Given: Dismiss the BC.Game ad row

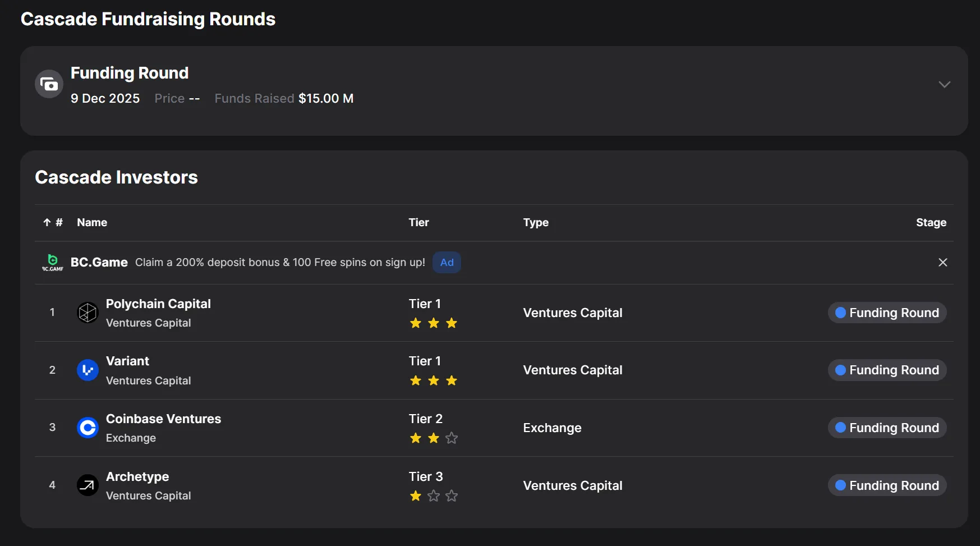Looking at the screenshot, I should (943, 262).
